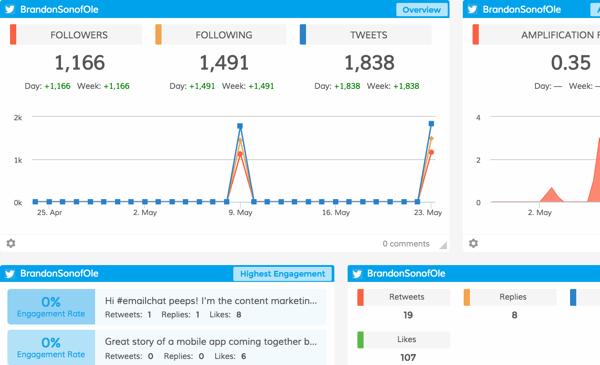This screenshot has height=365, width=600.
Task: Open the 'Hi #emailchat peeps!' tweet
Action: [x=211, y=301]
